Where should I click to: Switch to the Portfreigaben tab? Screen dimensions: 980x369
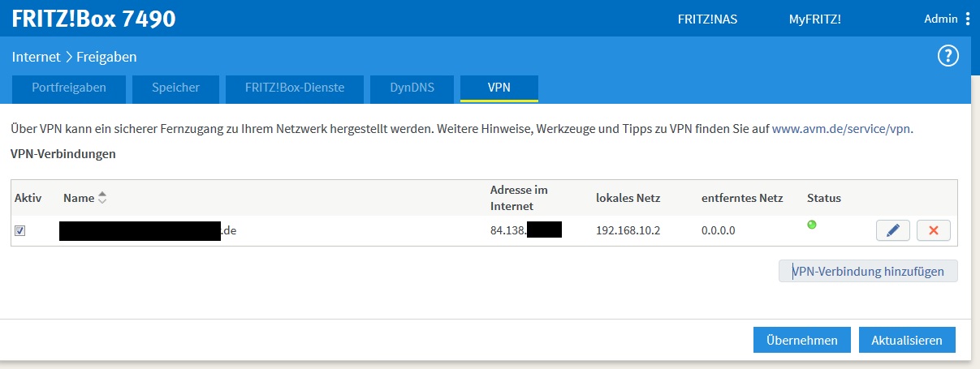click(69, 88)
